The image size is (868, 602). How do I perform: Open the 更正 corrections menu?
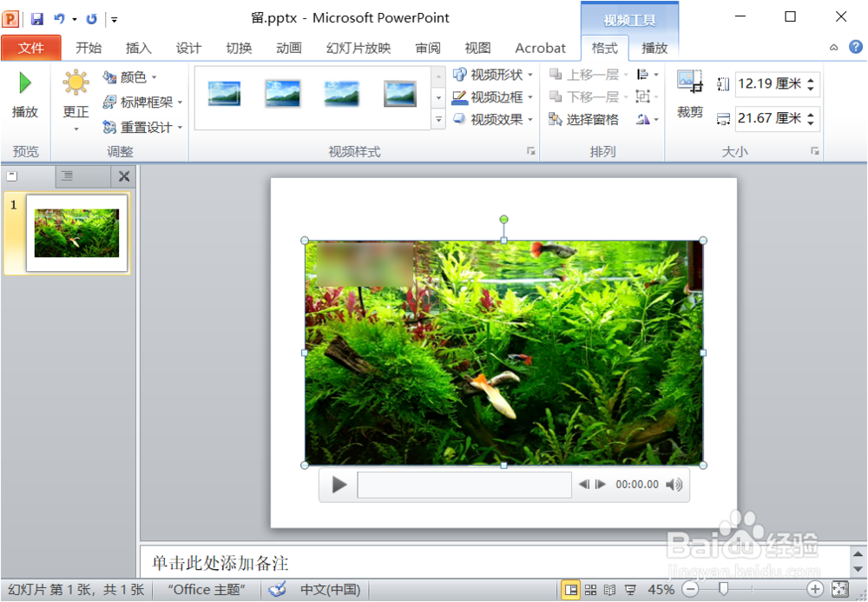(x=76, y=101)
